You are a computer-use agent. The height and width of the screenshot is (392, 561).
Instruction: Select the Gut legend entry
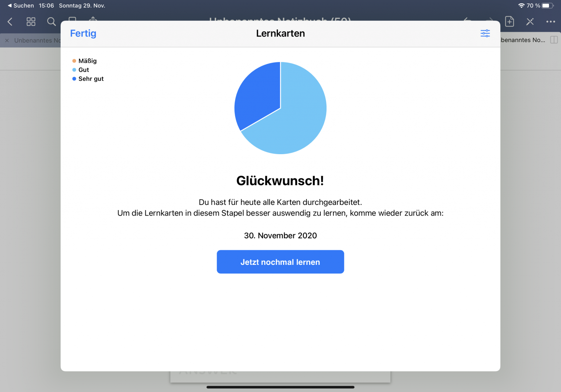tap(81, 70)
